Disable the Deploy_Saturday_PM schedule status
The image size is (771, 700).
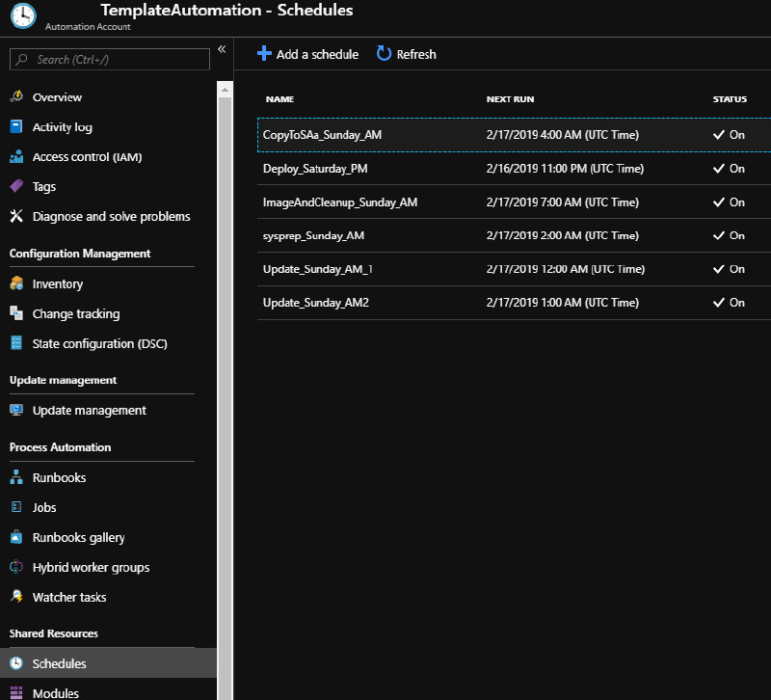[730, 169]
